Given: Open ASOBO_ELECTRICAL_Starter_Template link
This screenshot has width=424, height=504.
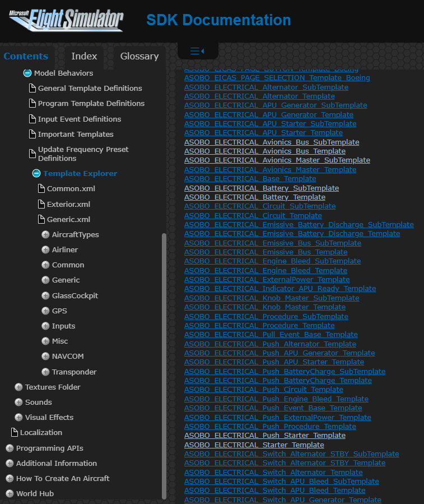Looking at the screenshot, I should click(254, 445).
